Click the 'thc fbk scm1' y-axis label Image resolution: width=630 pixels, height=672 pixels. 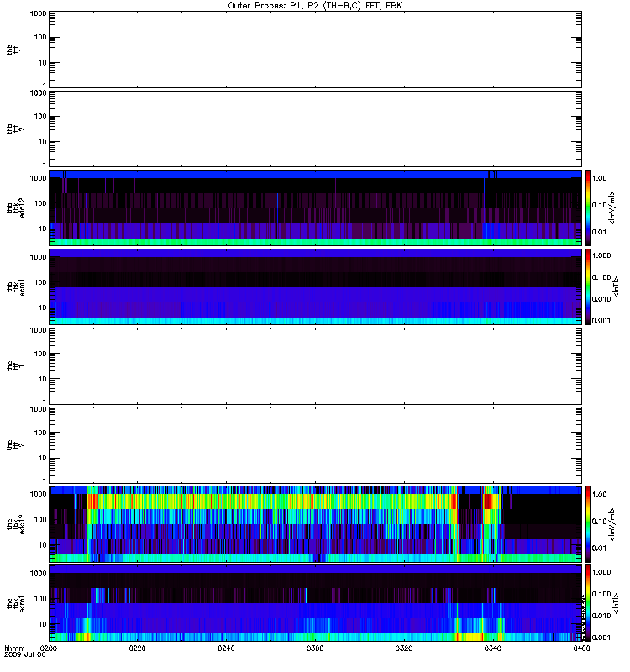pos(16,603)
